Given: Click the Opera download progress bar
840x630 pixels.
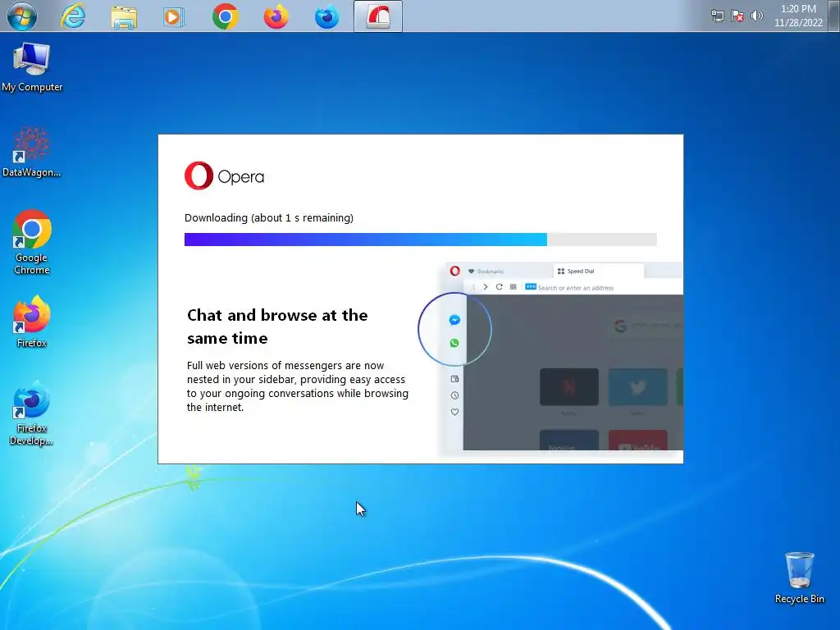Looking at the screenshot, I should pyautogui.click(x=421, y=240).
